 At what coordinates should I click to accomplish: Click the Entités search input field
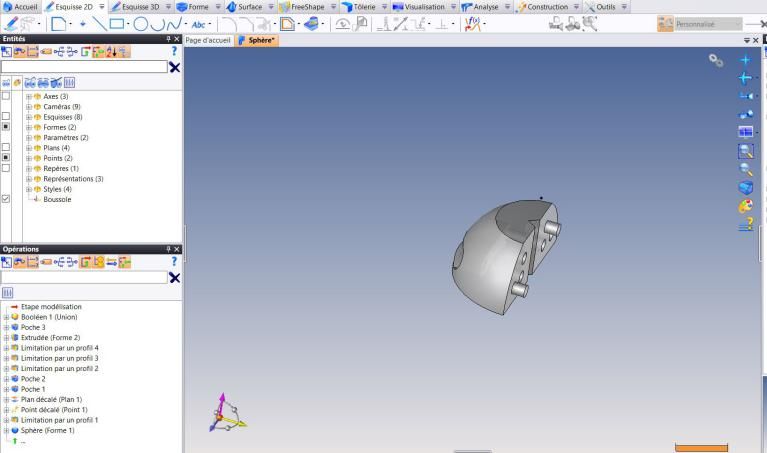(84, 67)
